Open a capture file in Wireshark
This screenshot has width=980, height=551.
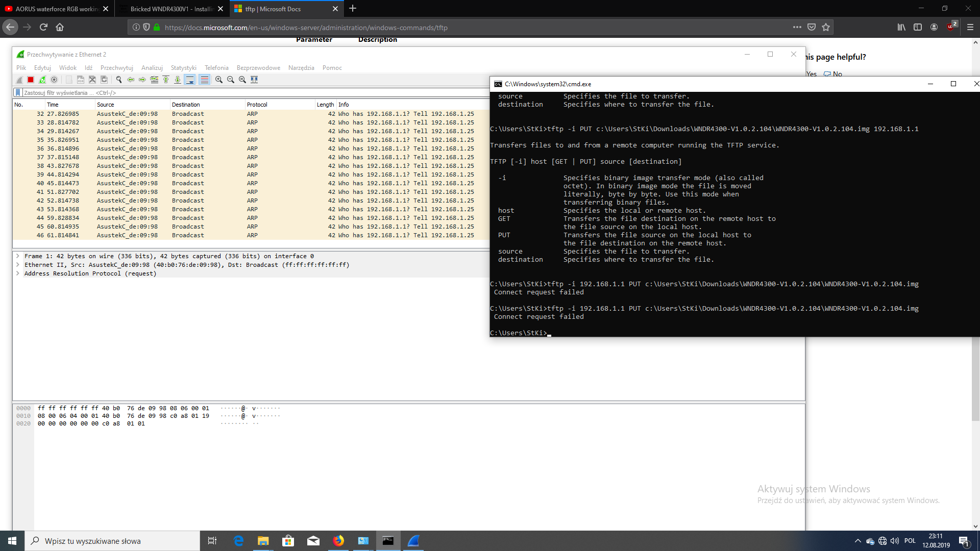(x=69, y=80)
